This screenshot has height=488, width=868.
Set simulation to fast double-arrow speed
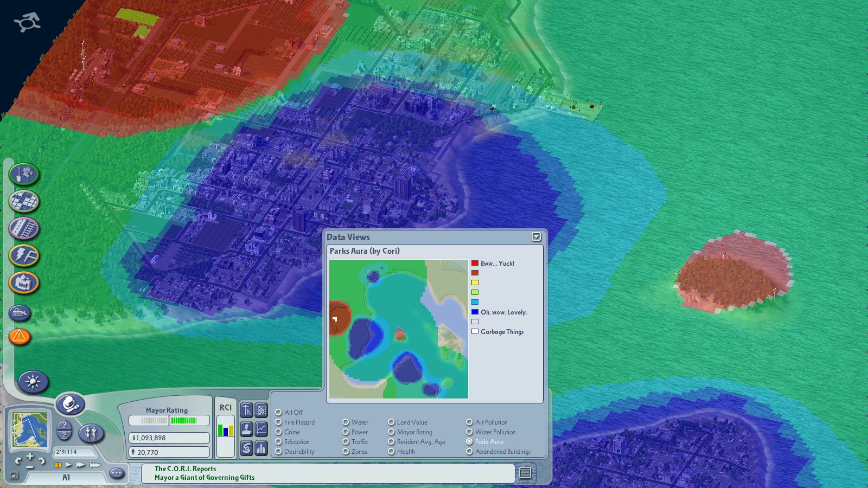tap(81, 465)
